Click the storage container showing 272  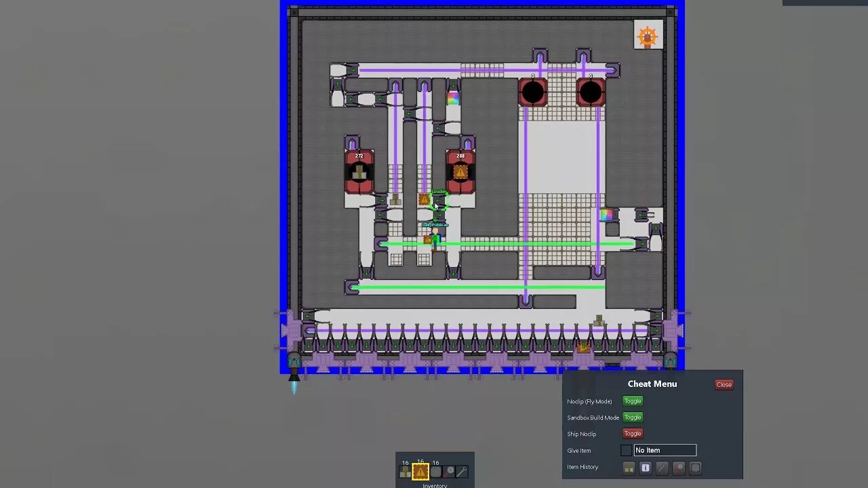pyautogui.click(x=359, y=172)
